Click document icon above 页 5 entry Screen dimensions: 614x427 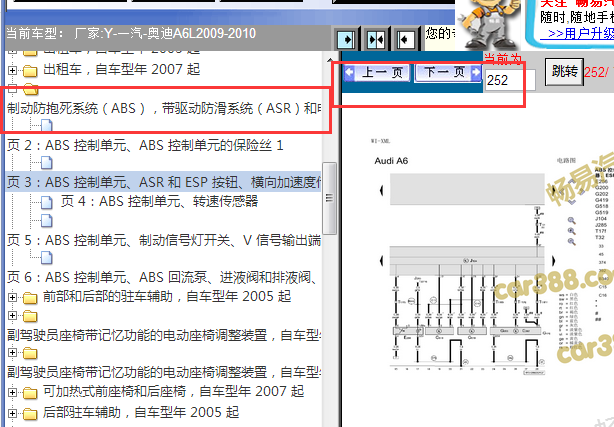click(x=47, y=221)
